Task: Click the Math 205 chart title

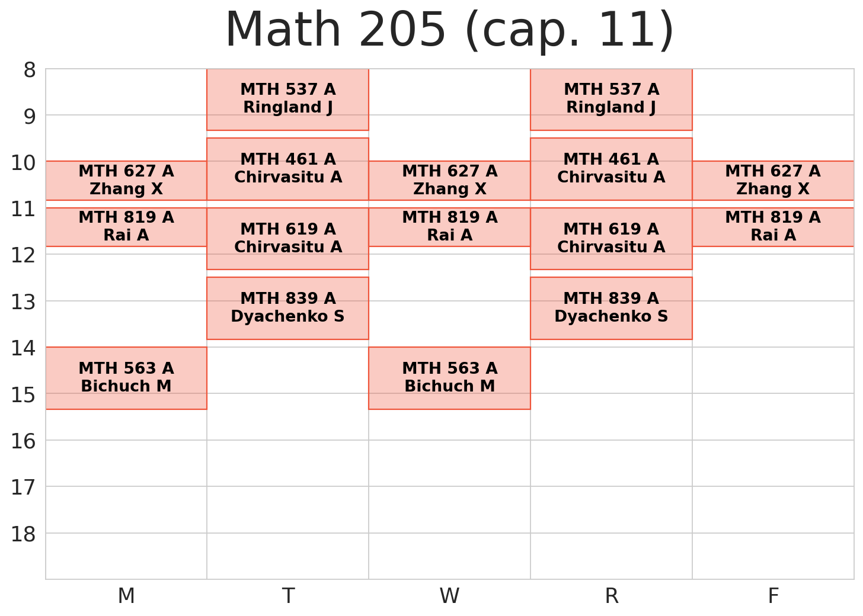Action: click(x=449, y=31)
